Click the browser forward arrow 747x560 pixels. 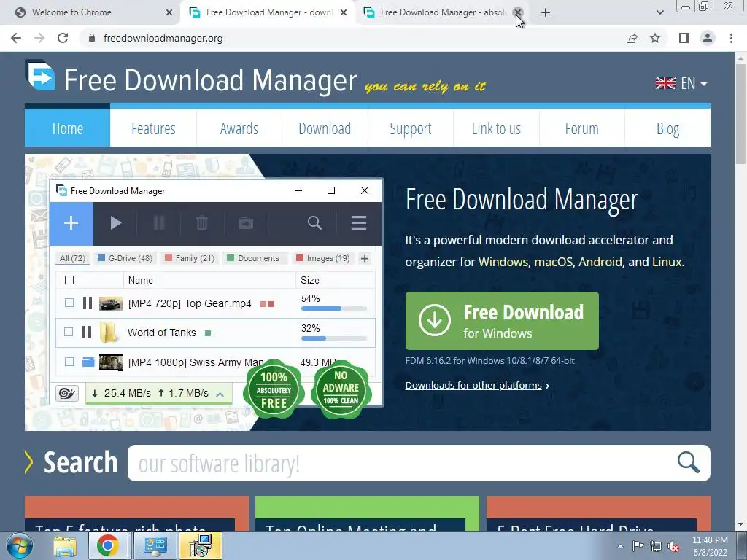coord(39,38)
